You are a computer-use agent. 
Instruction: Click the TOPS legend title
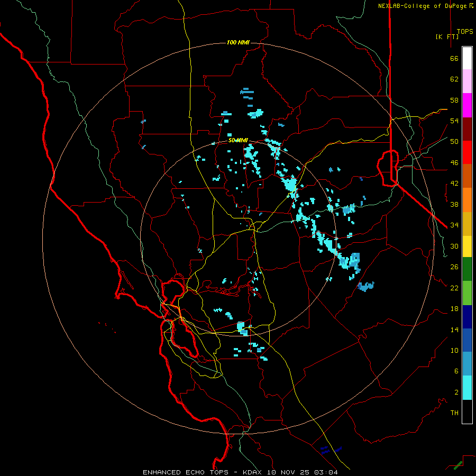click(465, 32)
